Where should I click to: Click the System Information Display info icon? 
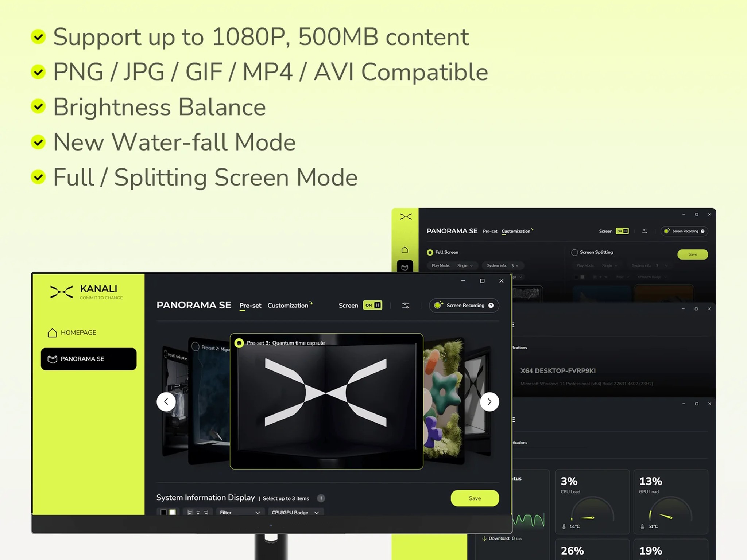[x=321, y=498]
